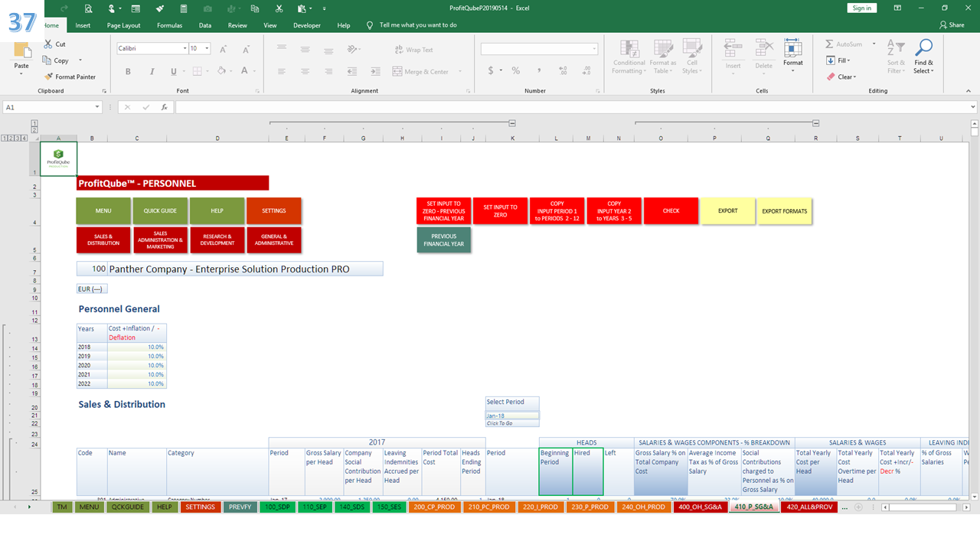This screenshot has height=551, width=980.
Task: Click the green QUICK GUIDE button
Action: coord(160,211)
